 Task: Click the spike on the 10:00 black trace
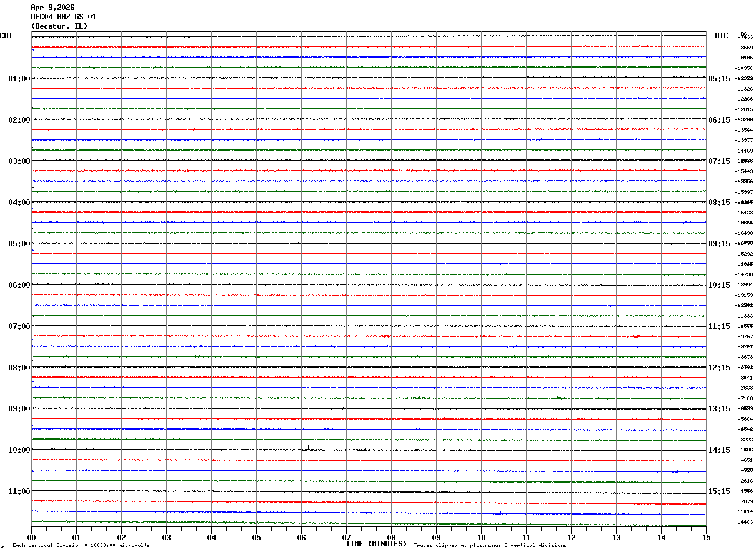pos(308,448)
